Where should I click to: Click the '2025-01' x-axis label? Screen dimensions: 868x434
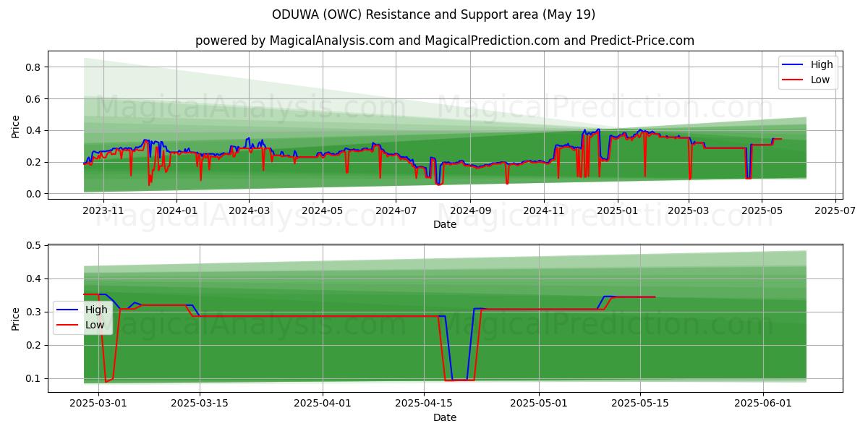pyautogui.click(x=617, y=210)
